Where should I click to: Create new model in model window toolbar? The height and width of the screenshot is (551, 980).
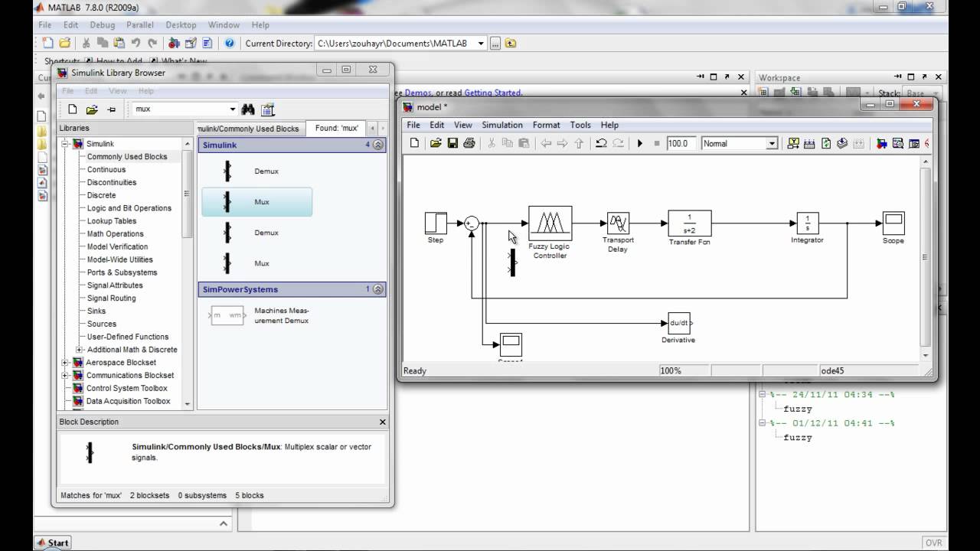(x=415, y=143)
